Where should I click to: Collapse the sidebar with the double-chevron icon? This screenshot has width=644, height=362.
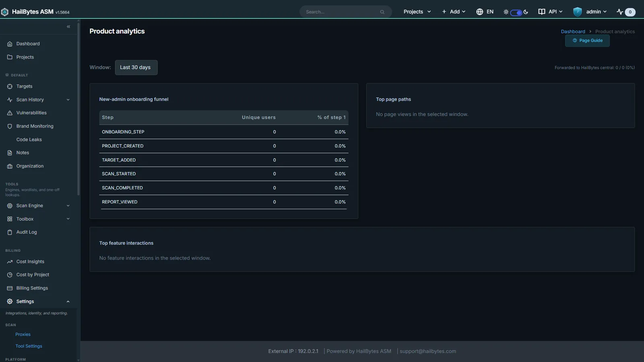(68, 27)
